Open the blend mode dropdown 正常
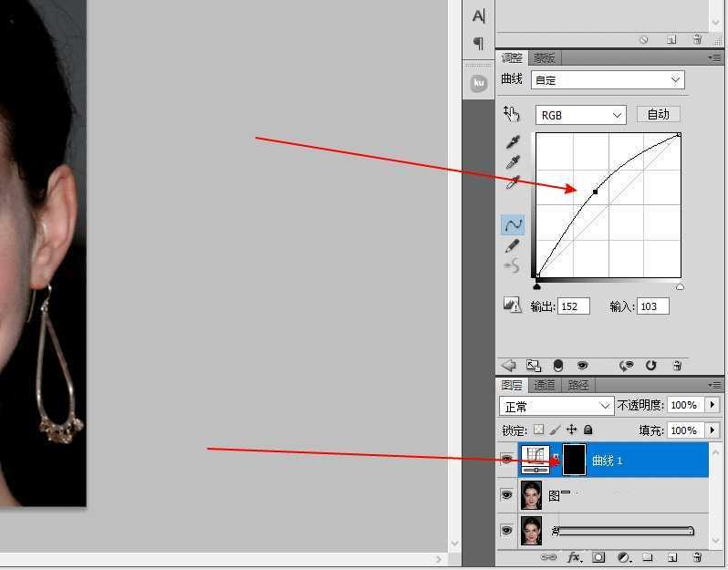This screenshot has width=728, height=570. pyautogui.click(x=556, y=406)
